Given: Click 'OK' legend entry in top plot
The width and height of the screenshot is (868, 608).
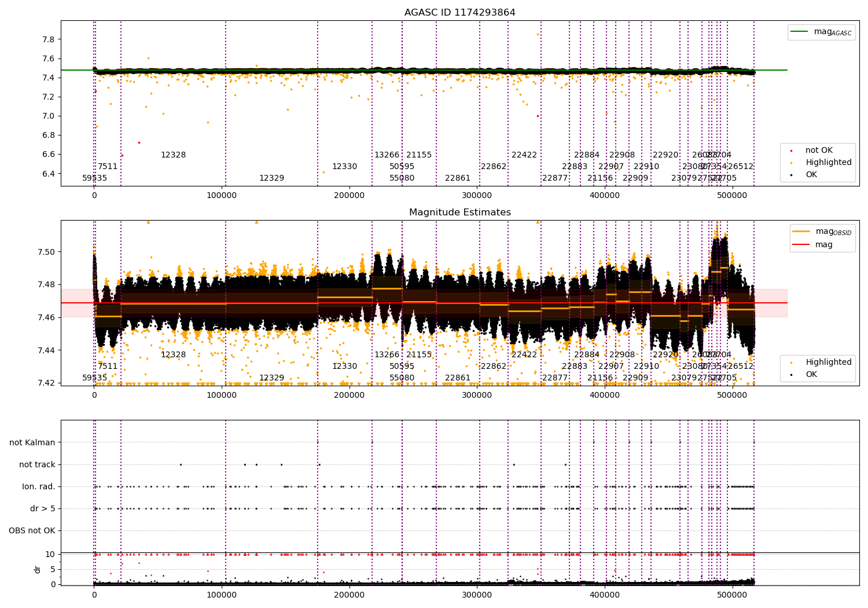Looking at the screenshot, I should pos(811,175).
